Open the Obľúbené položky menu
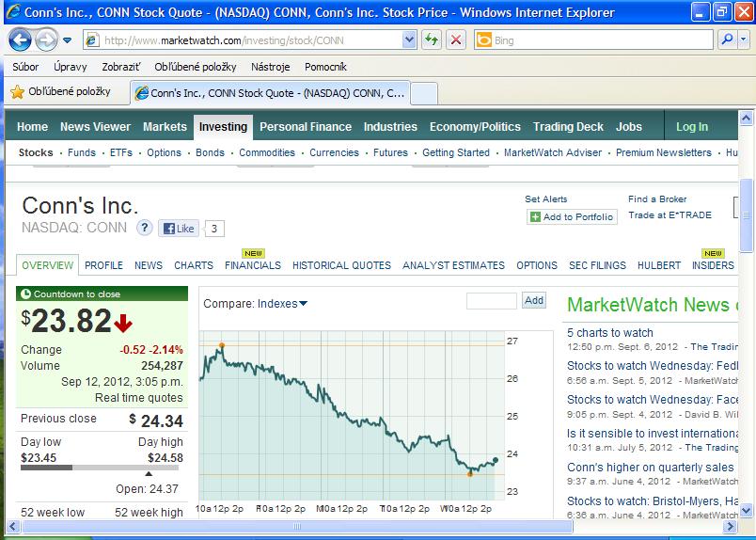Screen dimensions: 756x540 [196, 67]
